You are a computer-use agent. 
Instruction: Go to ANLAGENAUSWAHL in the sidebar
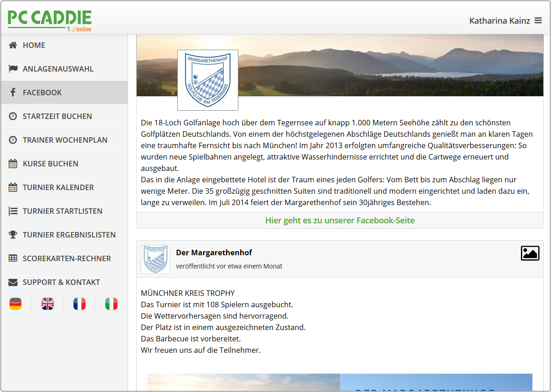coord(64,69)
